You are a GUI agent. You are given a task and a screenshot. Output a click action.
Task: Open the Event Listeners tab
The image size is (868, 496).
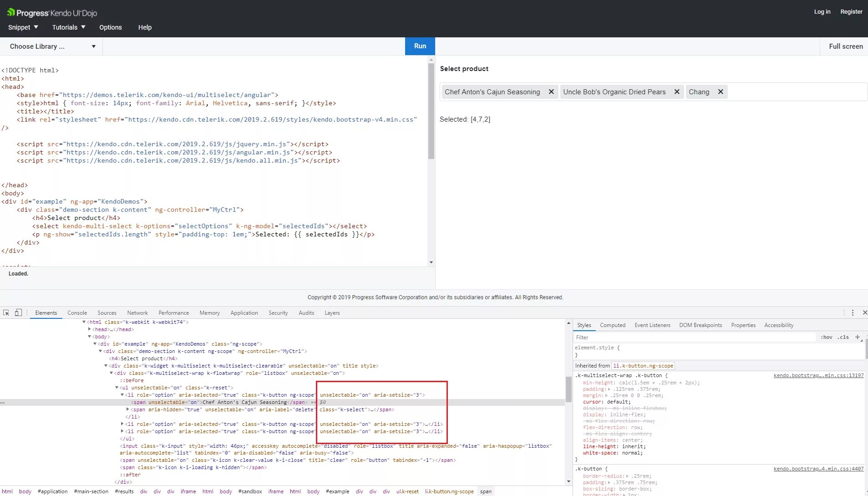(x=653, y=325)
